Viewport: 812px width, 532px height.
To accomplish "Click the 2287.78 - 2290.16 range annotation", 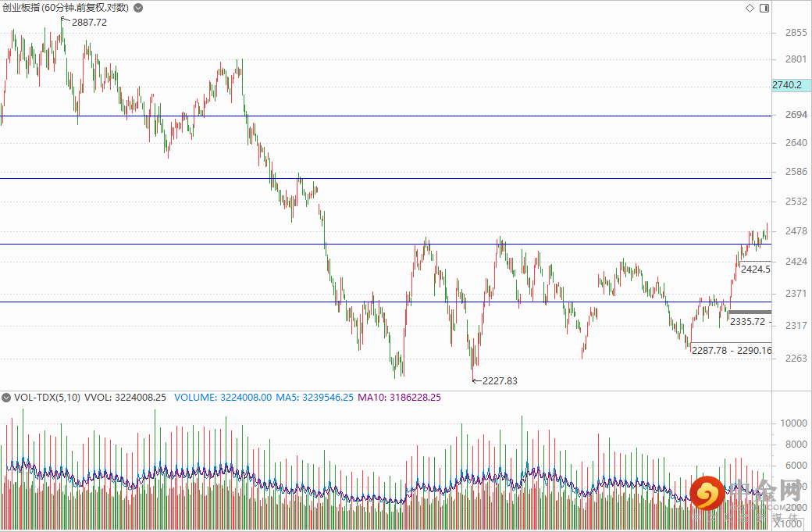I will (x=732, y=351).
